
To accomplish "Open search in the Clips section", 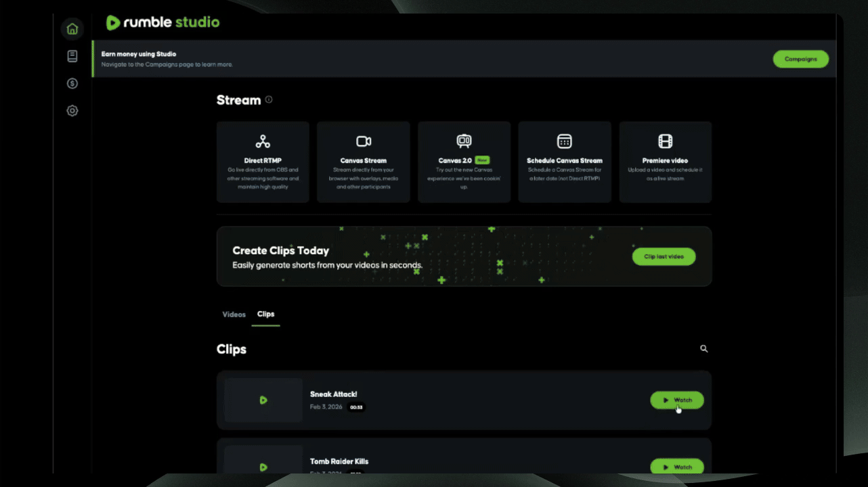I will pos(704,349).
